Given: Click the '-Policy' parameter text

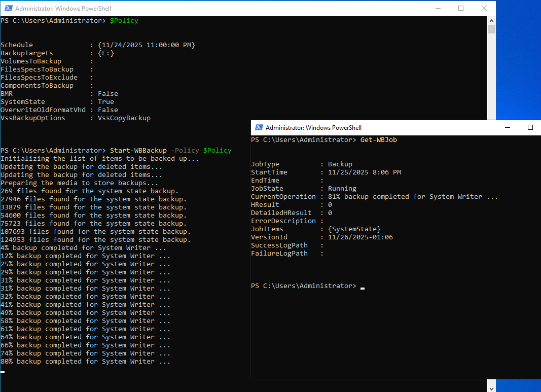Looking at the screenshot, I should (x=185, y=151).
